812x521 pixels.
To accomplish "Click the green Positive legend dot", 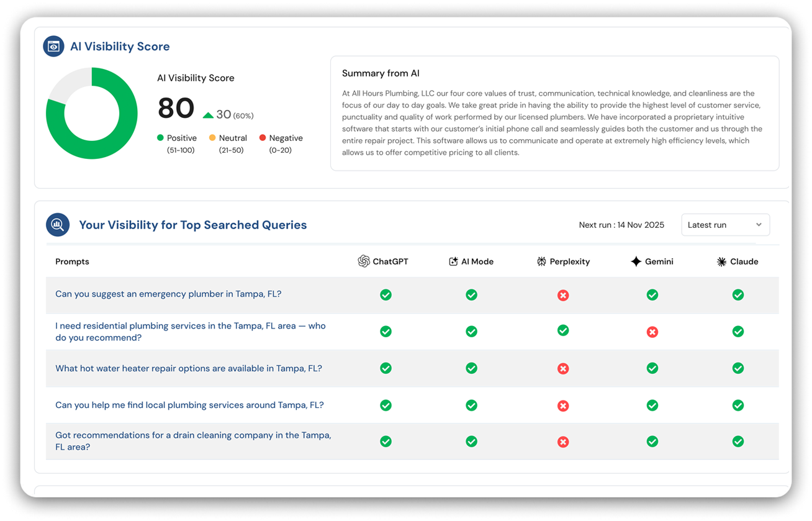I will (x=160, y=138).
